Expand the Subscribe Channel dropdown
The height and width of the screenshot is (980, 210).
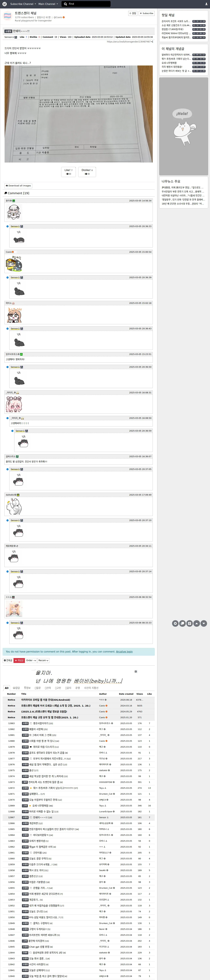(23, 4)
